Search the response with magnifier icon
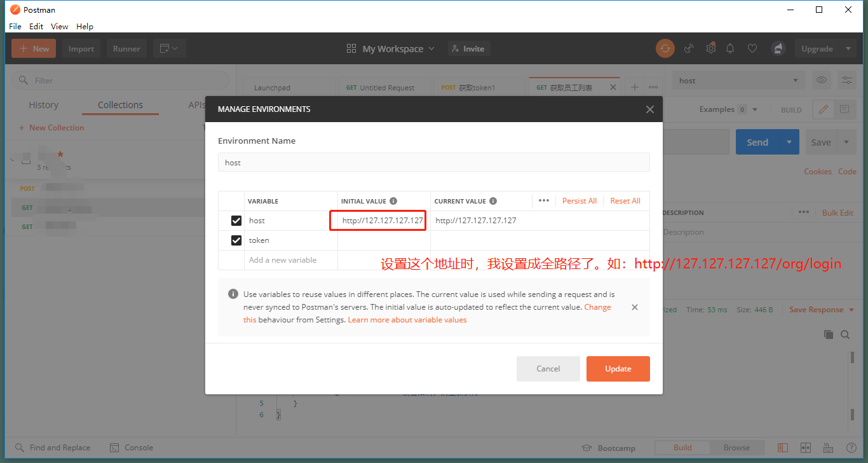Viewport: 868px width, 463px height. tap(845, 335)
